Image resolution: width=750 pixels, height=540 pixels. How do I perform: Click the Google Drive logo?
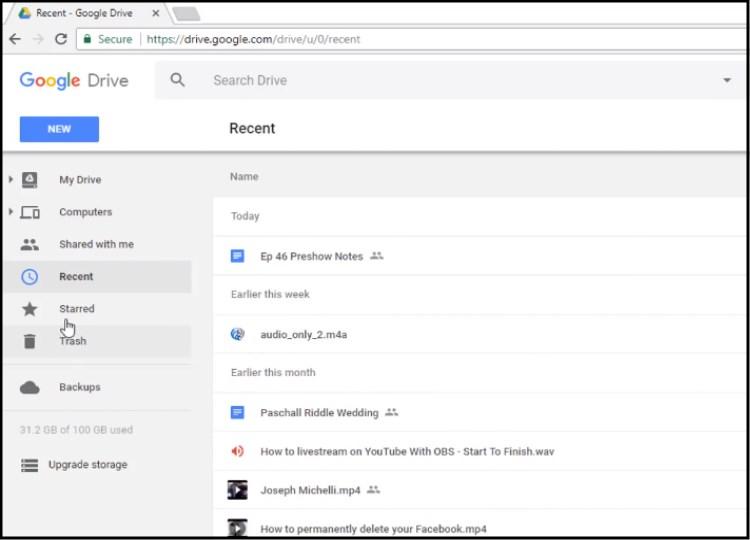[74, 80]
